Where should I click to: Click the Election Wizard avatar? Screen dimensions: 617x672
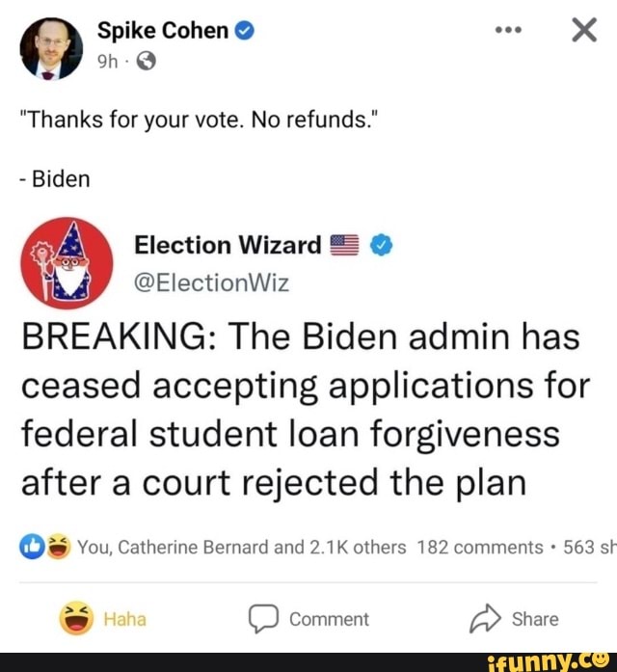67,263
